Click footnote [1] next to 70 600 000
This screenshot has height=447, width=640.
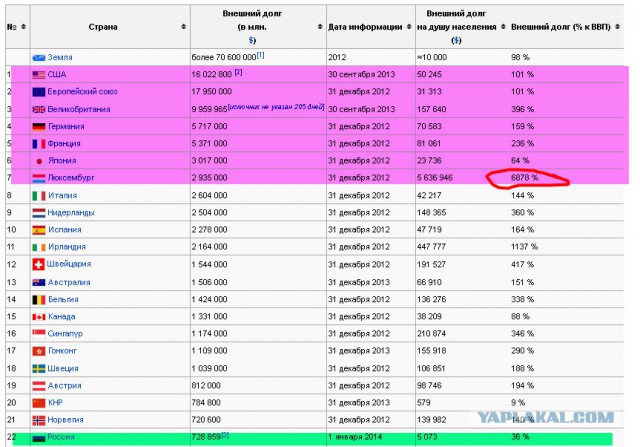pyautogui.click(x=261, y=56)
